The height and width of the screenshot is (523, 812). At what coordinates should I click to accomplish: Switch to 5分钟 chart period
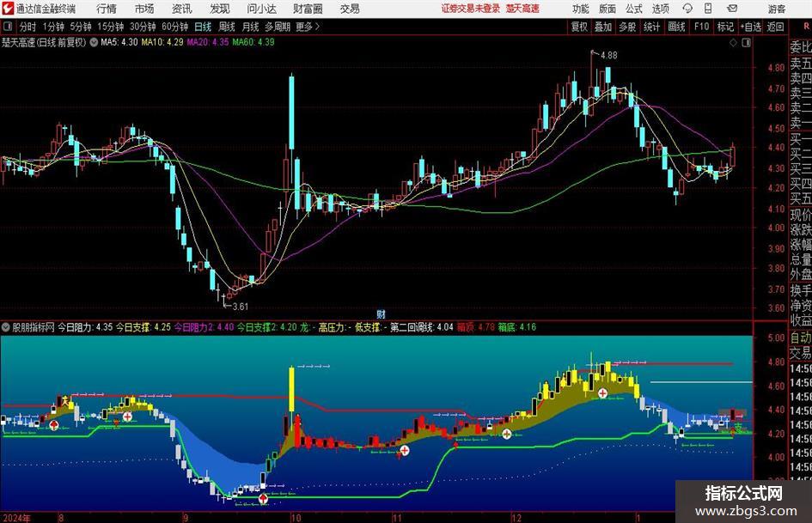click(x=81, y=27)
